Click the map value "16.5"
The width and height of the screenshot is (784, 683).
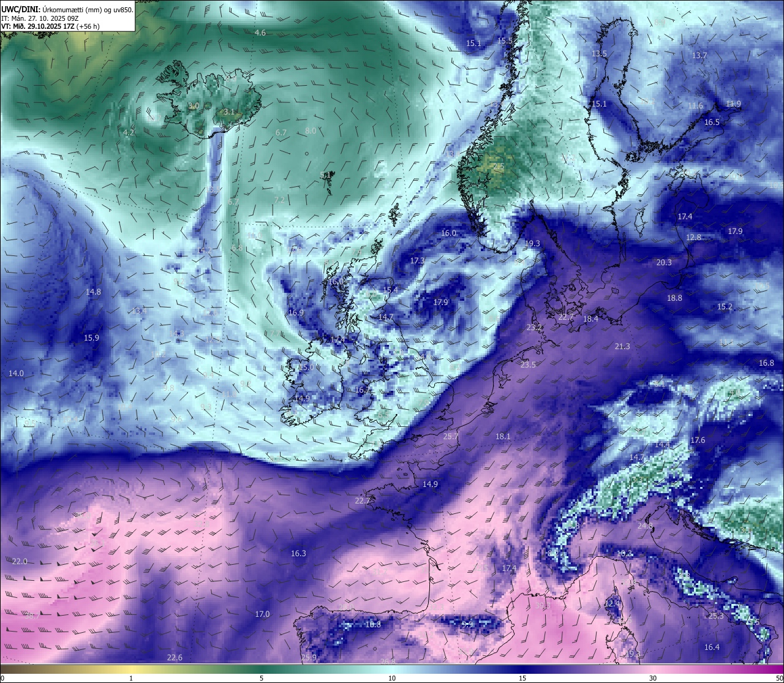[x=712, y=123]
